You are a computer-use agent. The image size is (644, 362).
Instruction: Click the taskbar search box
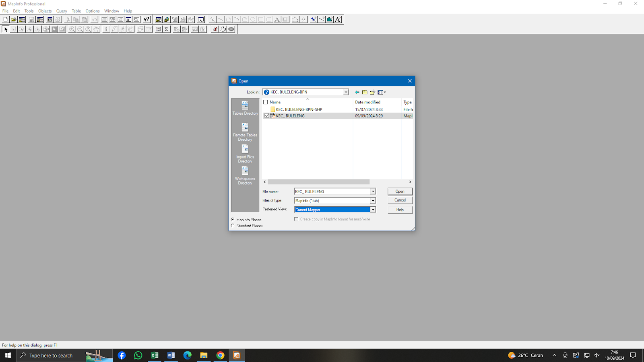(x=51, y=355)
